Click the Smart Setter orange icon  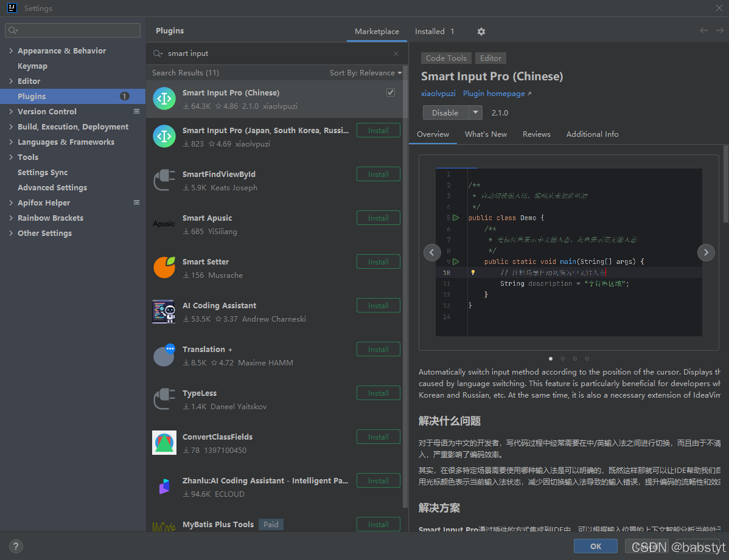point(164,268)
